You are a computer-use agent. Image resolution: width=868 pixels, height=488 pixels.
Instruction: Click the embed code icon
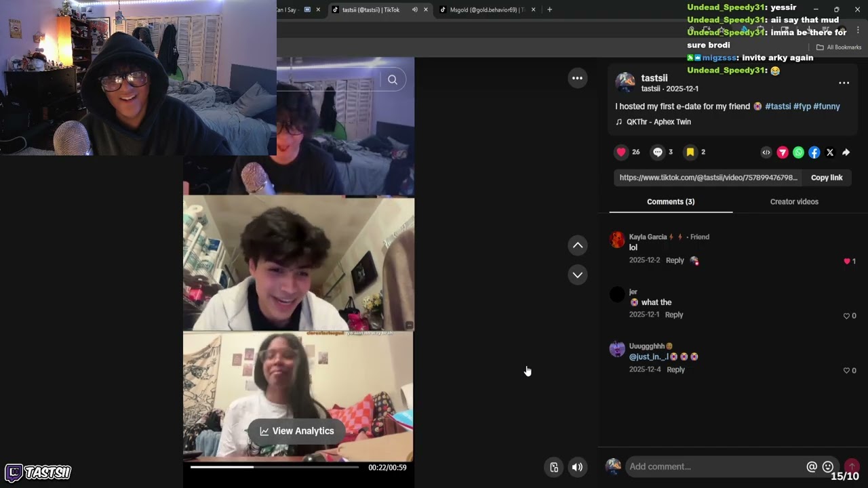pos(766,152)
